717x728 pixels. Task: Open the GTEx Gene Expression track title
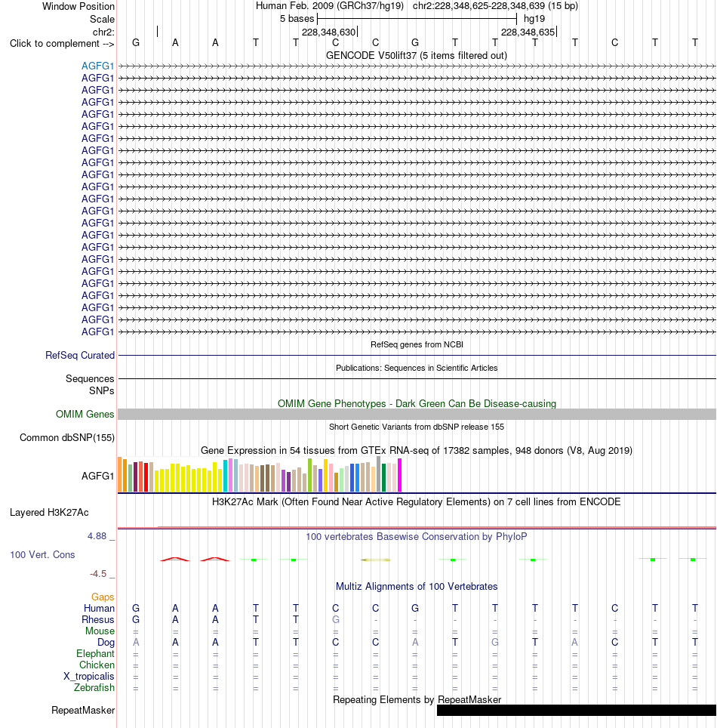point(417,450)
